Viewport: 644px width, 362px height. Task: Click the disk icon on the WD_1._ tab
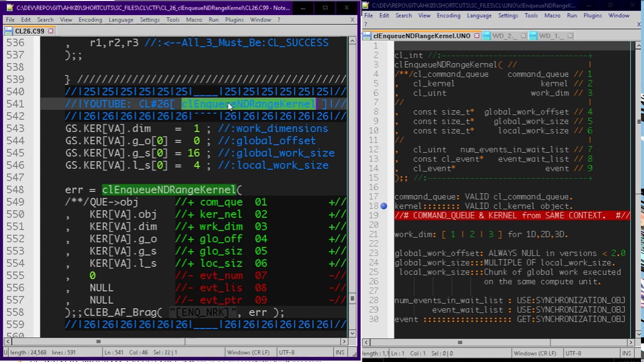[x=533, y=36]
